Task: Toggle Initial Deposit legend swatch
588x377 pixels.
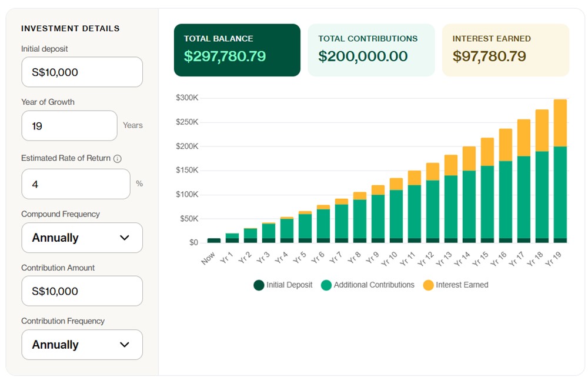Action: point(259,285)
